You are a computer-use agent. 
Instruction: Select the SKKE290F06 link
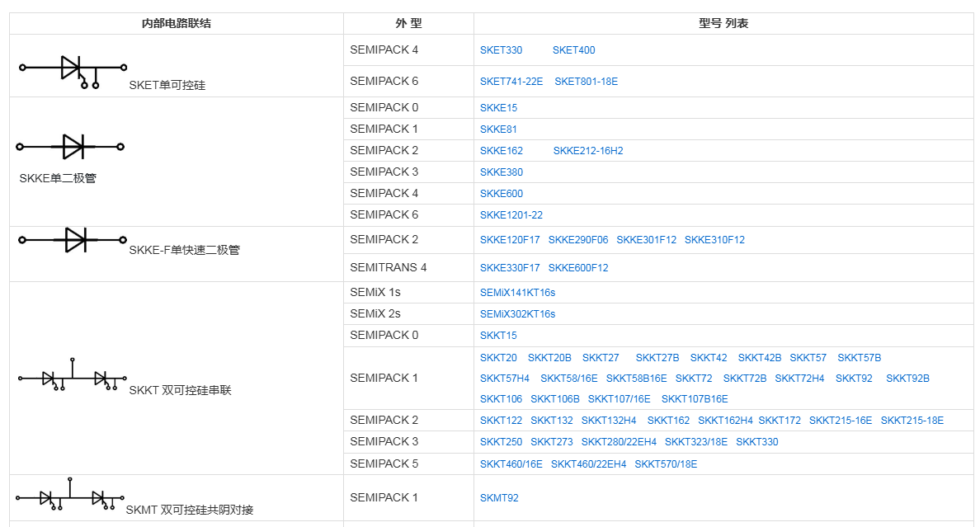click(577, 240)
